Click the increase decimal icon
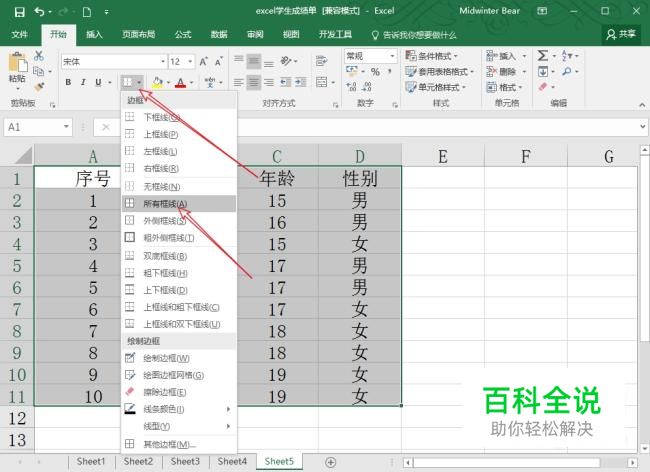This screenshot has height=472, width=650. coord(352,87)
